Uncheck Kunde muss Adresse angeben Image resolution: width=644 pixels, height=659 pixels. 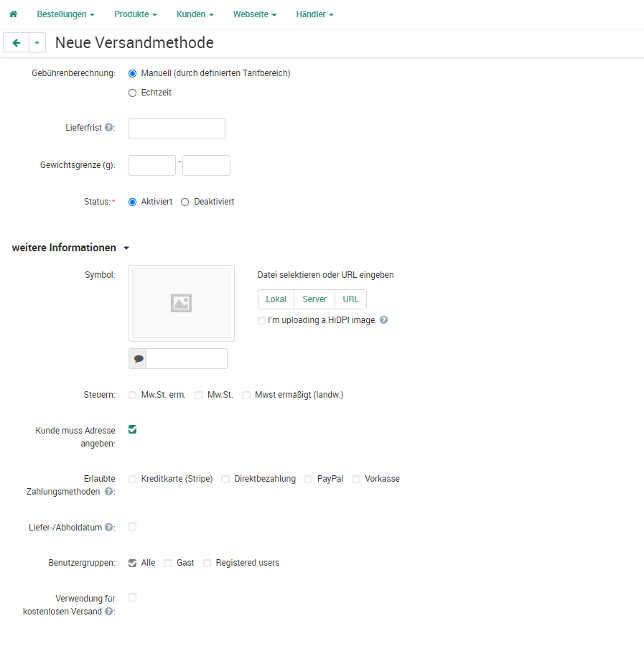pos(132,429)
